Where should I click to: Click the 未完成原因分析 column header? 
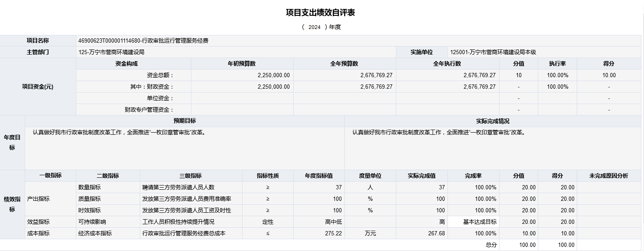click(609, 176)
